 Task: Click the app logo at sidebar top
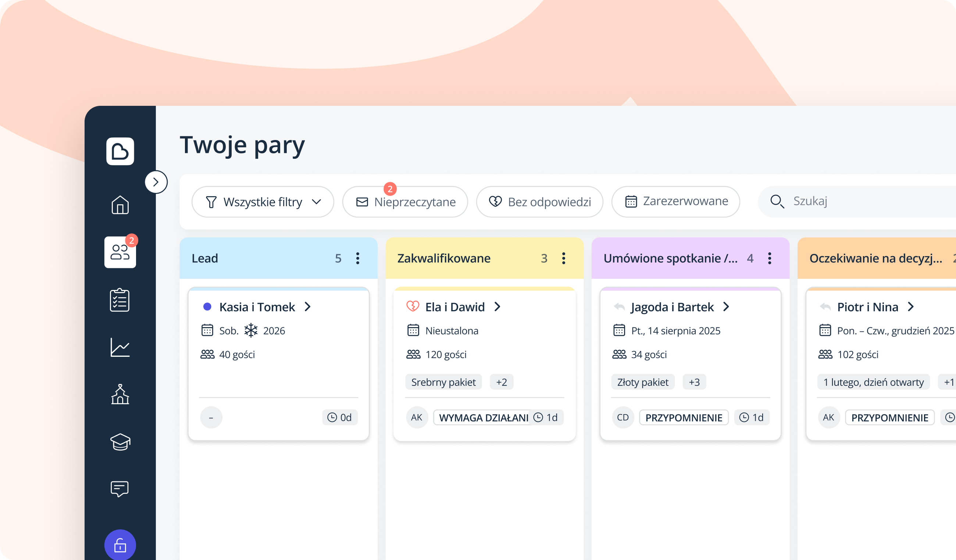[x=120, y=151]
